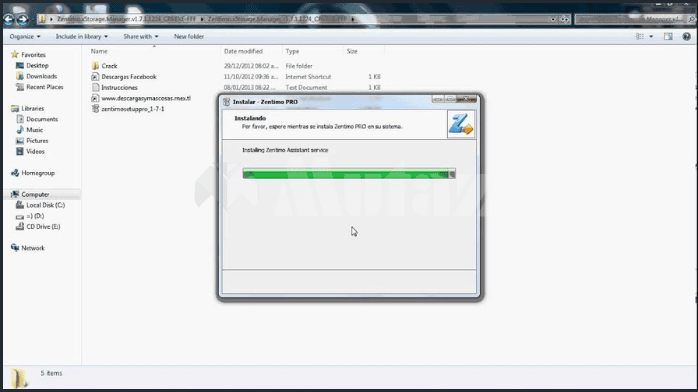Click the Homegroup icon

pos(15,173)
